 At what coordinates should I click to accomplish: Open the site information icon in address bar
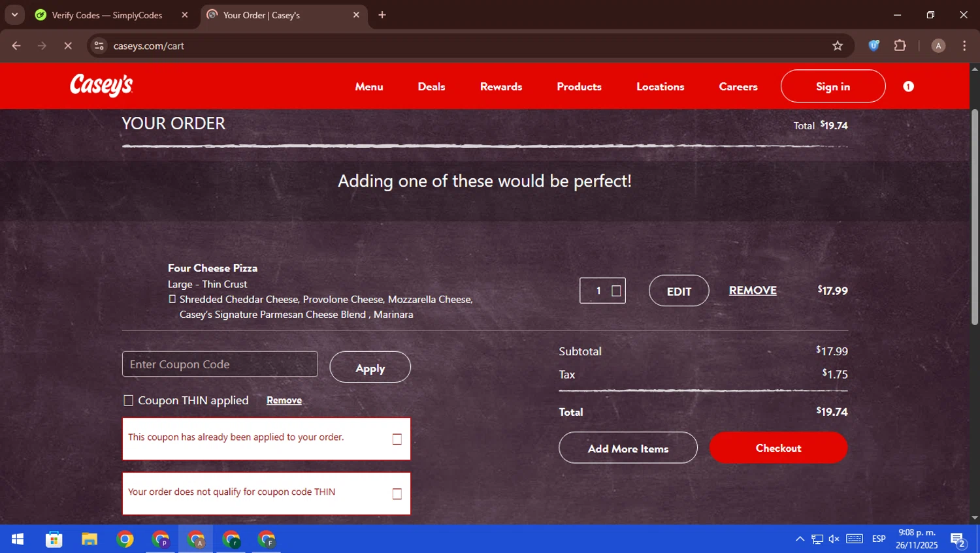pos(99,46)
